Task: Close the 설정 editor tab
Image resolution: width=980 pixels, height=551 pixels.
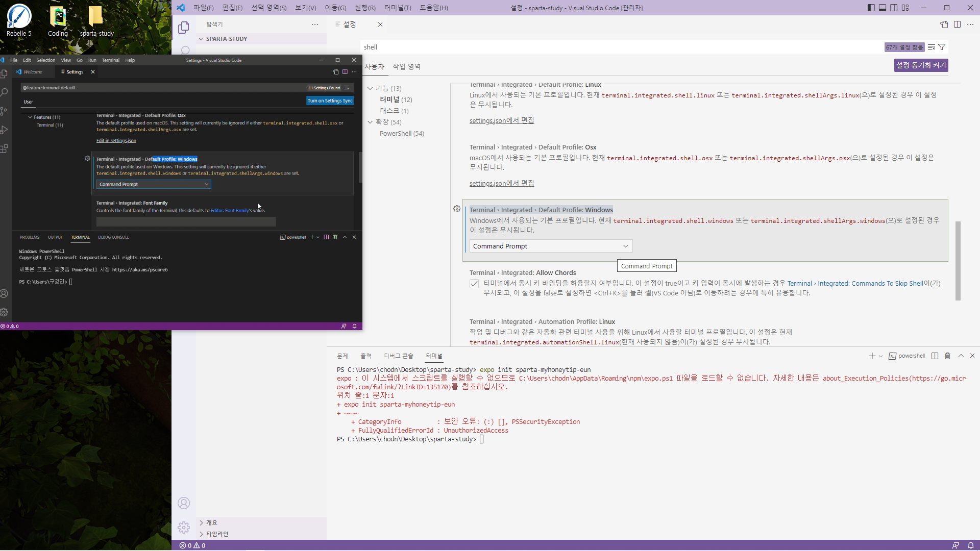Action: pos(380,24)
